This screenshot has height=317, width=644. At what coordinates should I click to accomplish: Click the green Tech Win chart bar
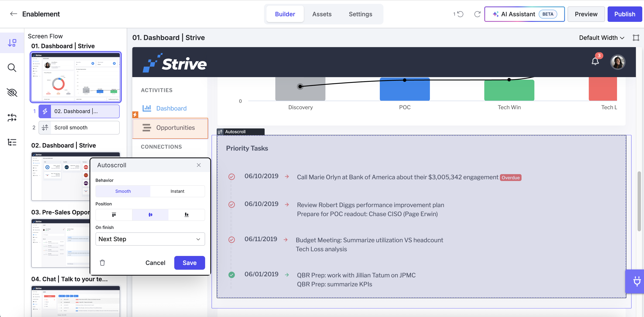(x=509, y=90)
